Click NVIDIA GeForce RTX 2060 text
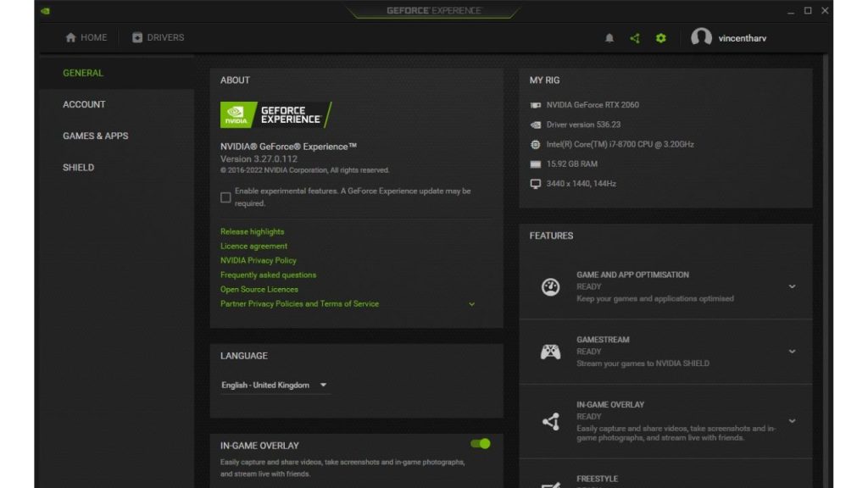The height and width of the screenshot is (488, 868). pyautogui.click(x=593, y=105)
